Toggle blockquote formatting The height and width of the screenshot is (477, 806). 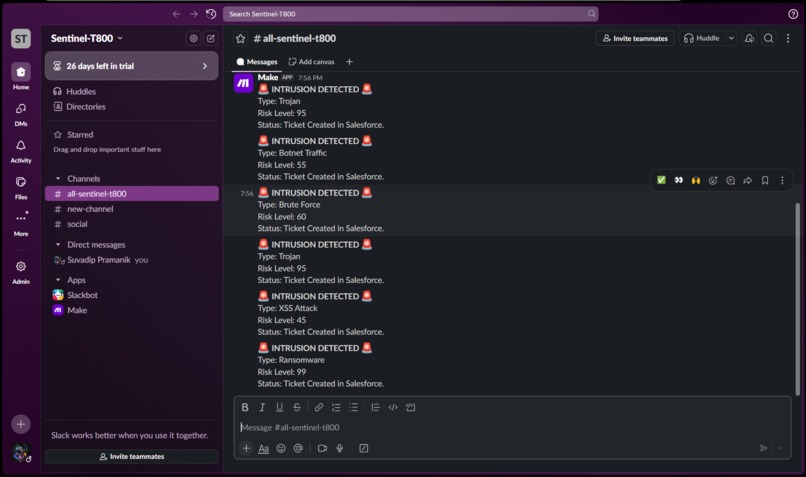coord(375,407)
